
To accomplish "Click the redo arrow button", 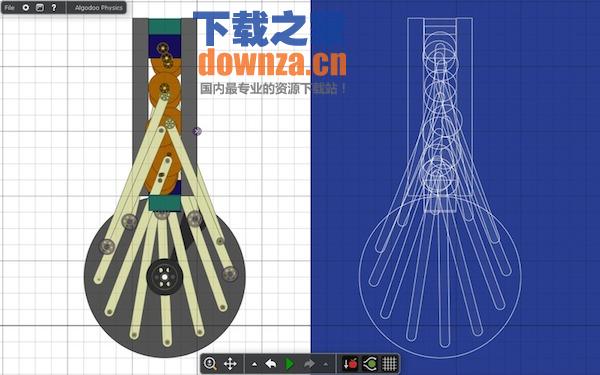I will (x=309, y=363).
